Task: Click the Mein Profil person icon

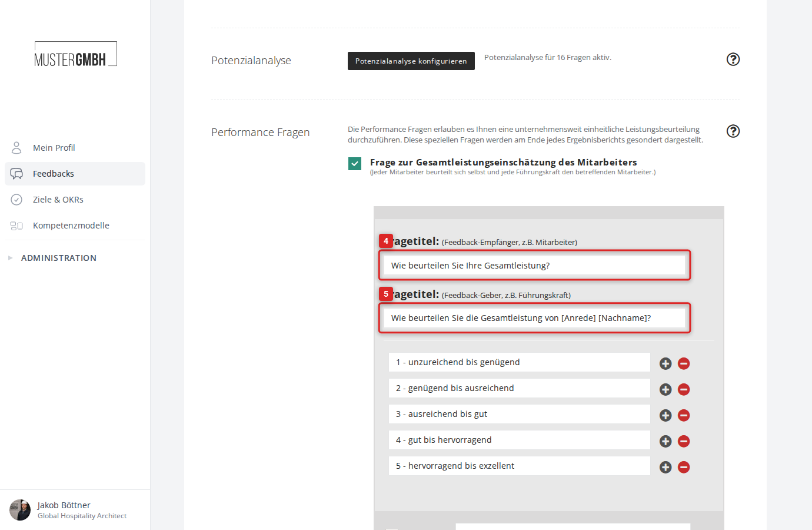Action: click(x=16, y=147)
